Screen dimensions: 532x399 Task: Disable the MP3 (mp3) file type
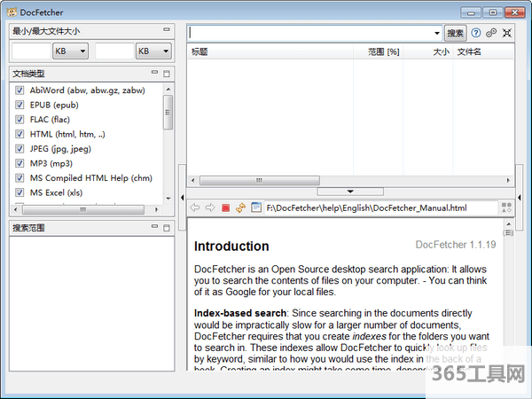click(20, 163)
